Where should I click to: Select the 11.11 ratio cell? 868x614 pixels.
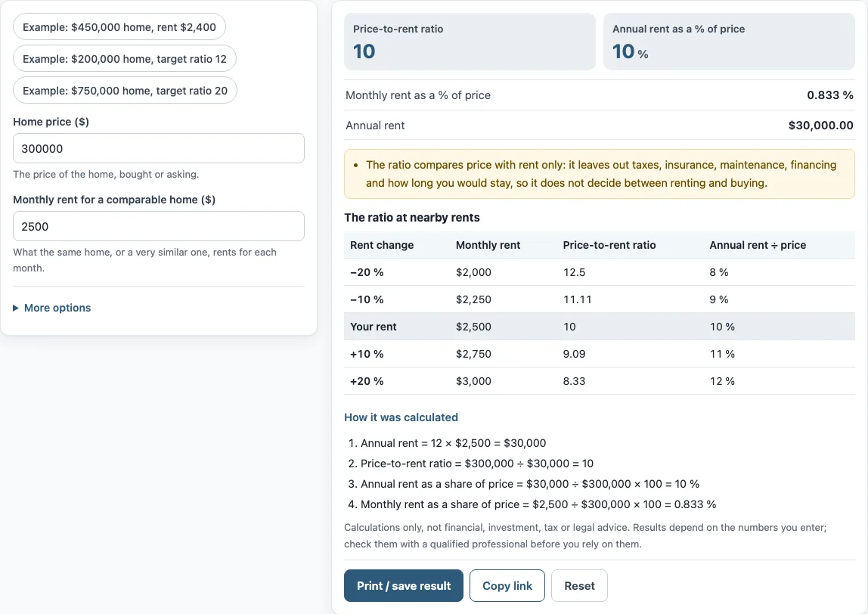coord(578,299)
